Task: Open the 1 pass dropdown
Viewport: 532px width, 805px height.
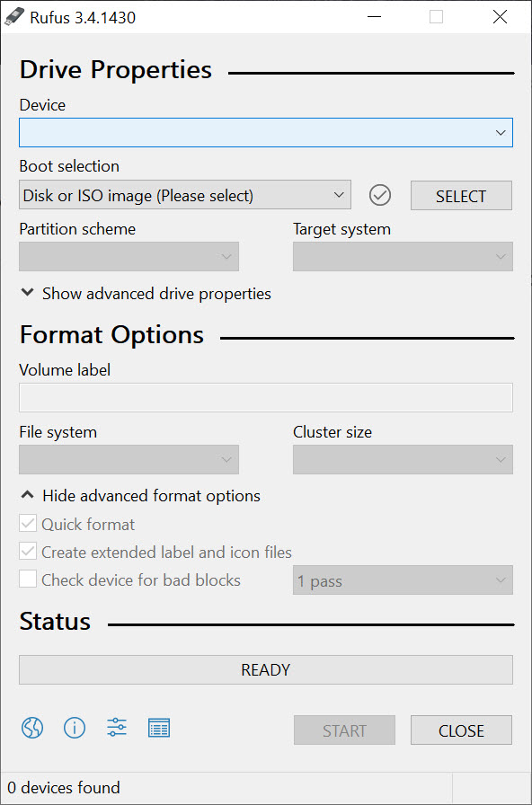Action: tap(403, 580)
